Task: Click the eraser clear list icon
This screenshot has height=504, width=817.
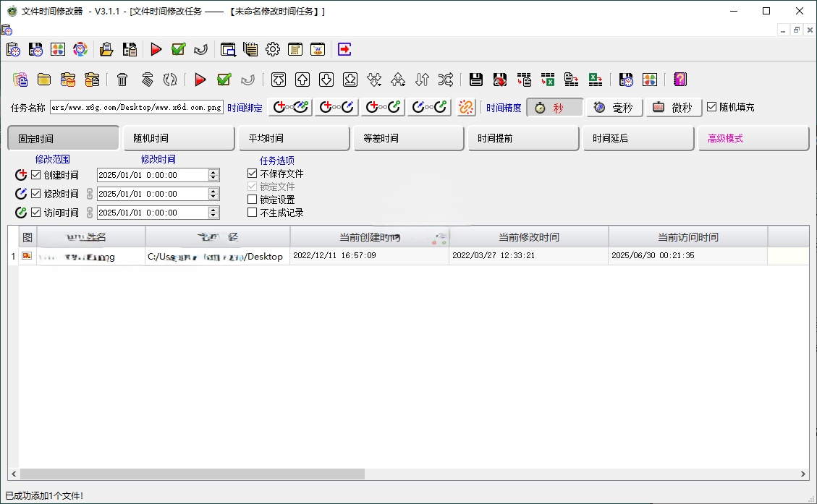Action: tap(148, 80)
